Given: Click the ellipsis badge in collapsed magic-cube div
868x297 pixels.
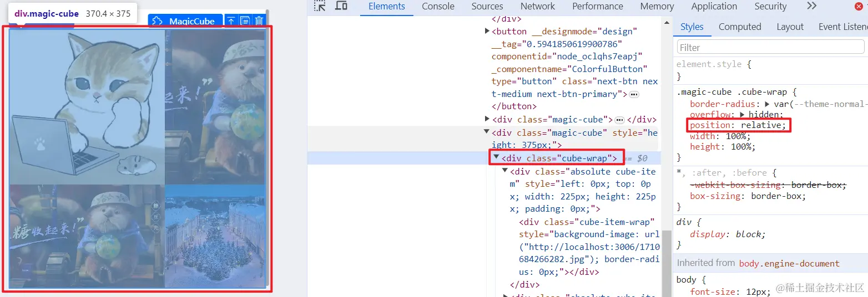Looking at the screenshot, I should 620,120.
